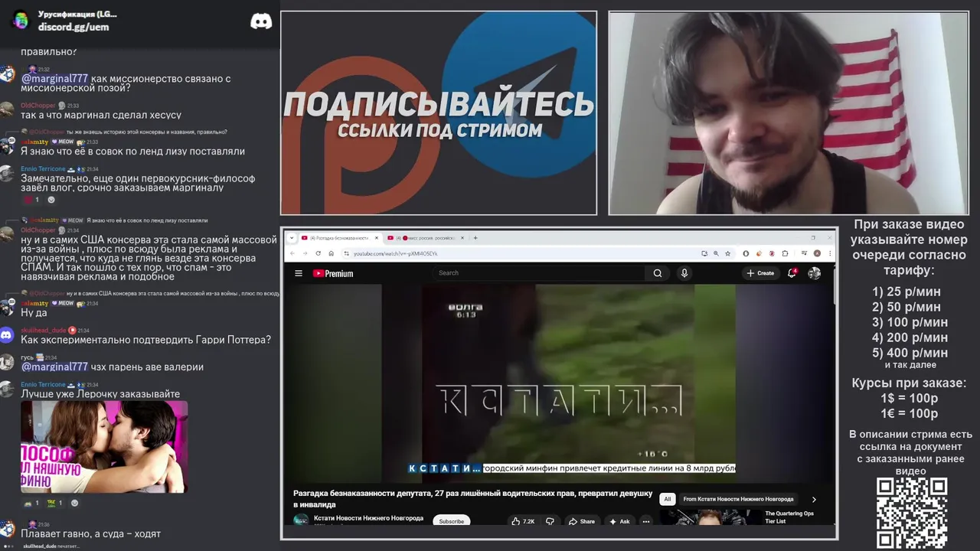Click the video title Разгадка безнаказанности депутата
980x551 pixels.
472,499
